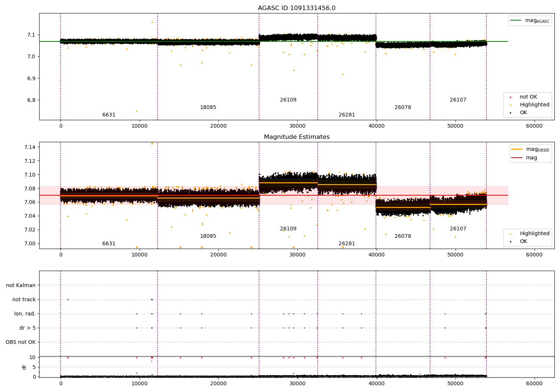Viewport: 560px width, 392px height.
Task: Click the green line sample in mag AGASC legend
Action: [516, 21]
